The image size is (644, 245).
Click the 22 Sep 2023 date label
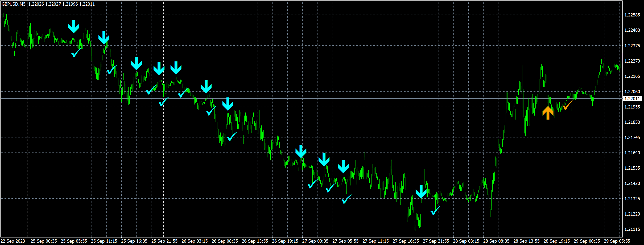point(13,241)
